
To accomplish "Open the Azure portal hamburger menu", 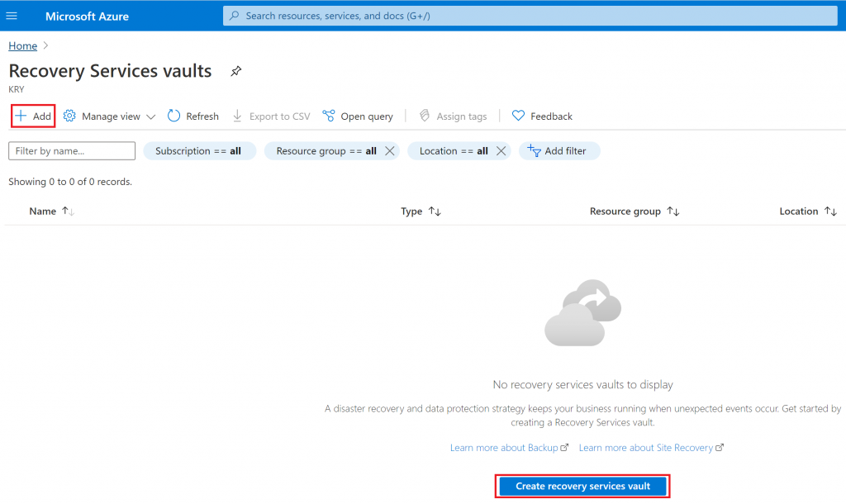I will click(12, 16).
